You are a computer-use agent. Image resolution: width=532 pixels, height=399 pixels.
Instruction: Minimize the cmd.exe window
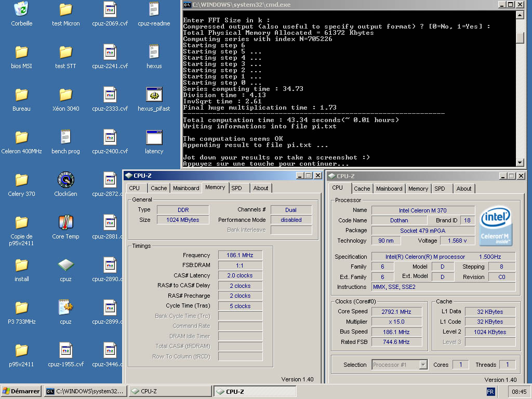pos(502,4)
